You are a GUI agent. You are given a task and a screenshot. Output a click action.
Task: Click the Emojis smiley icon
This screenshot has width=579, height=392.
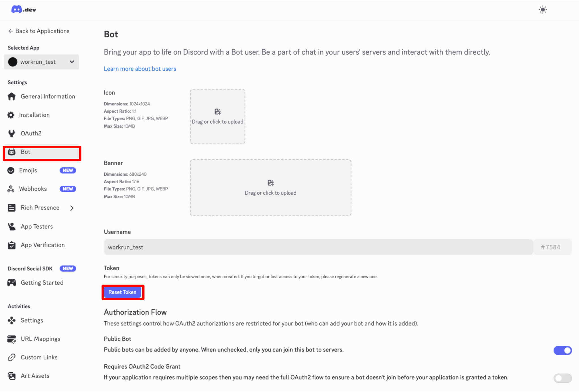11,170
